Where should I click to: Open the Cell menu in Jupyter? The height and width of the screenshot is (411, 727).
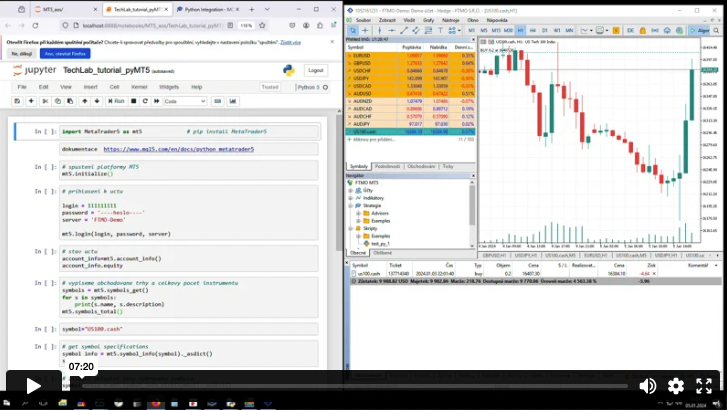(x=114, y=87)
